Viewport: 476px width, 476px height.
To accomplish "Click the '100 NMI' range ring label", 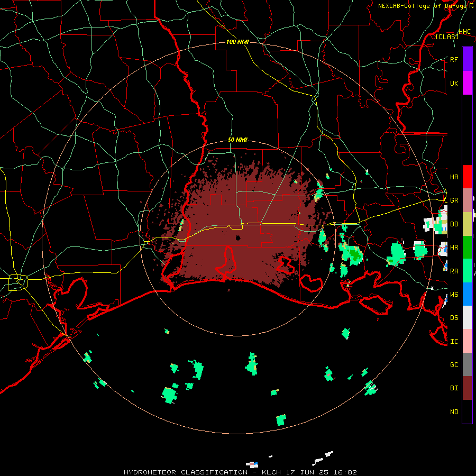I will coord(237,42).
